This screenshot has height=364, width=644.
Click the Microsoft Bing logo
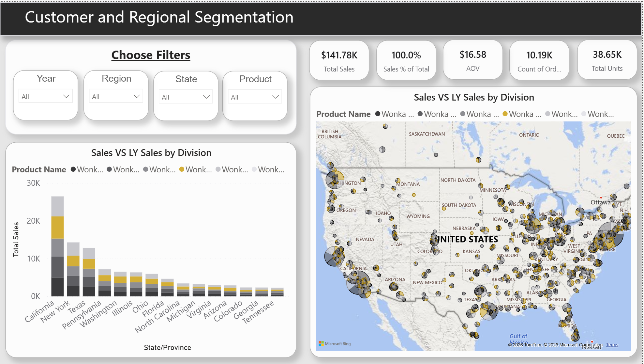(x=335, y=344)
